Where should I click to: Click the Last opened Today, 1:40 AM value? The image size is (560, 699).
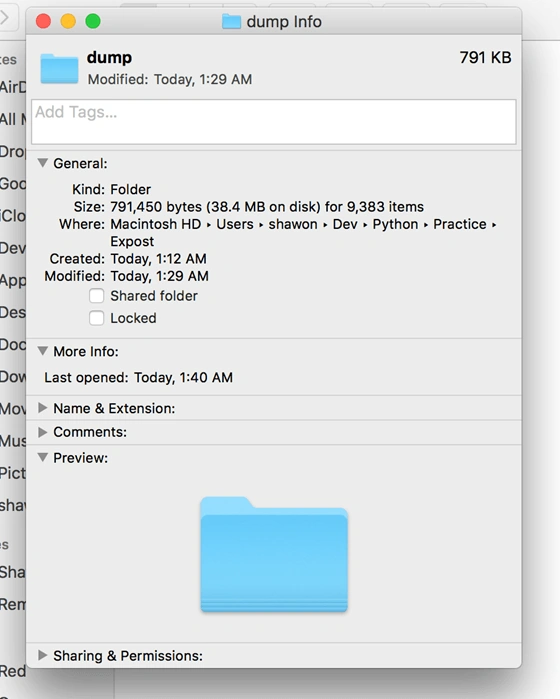pos(184,378)
